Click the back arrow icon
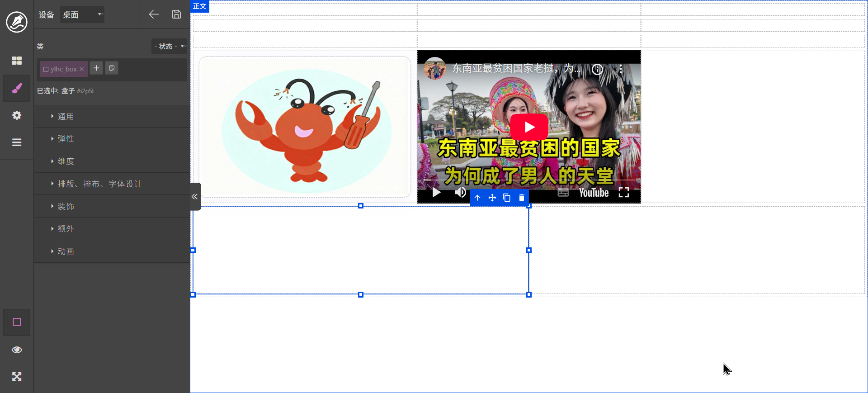The image size is (868, 393). pyautogui.click(x=154, y=14)
